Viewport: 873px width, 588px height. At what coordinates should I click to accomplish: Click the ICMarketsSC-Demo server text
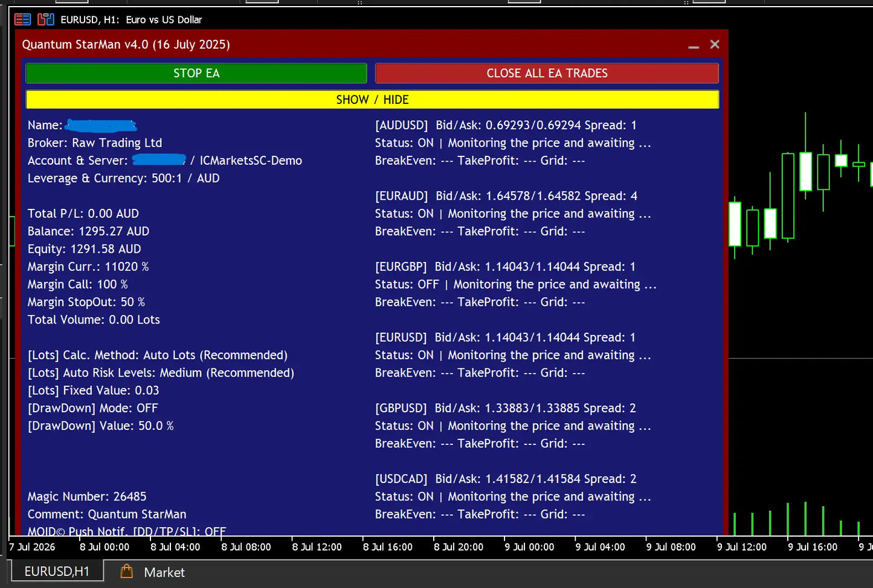tap(251, 161)
